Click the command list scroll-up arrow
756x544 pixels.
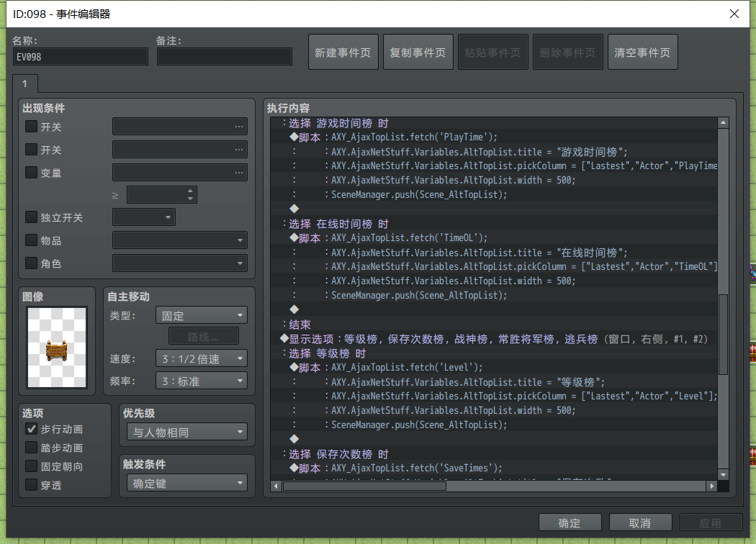723,123
